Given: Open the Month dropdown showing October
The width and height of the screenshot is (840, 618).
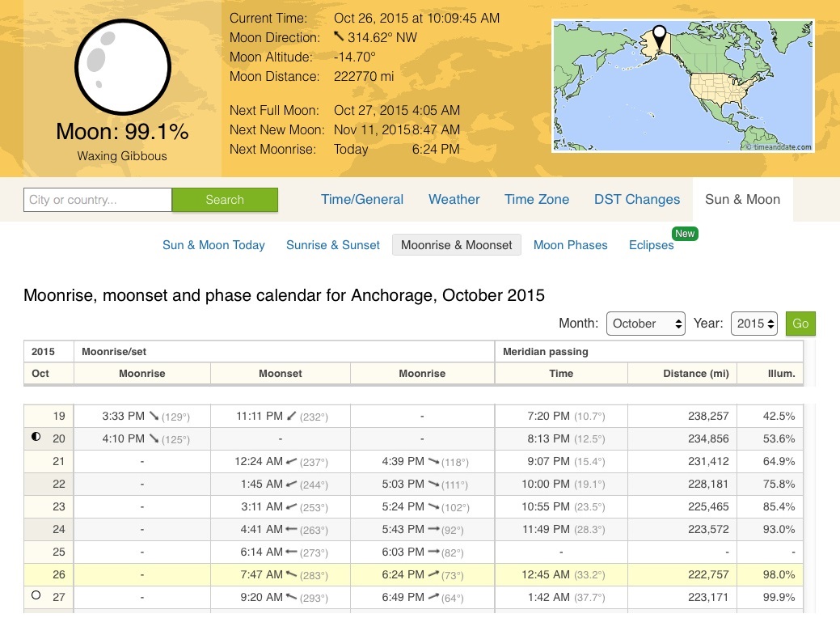Looking at the screenshot, I should coord(645,323).
